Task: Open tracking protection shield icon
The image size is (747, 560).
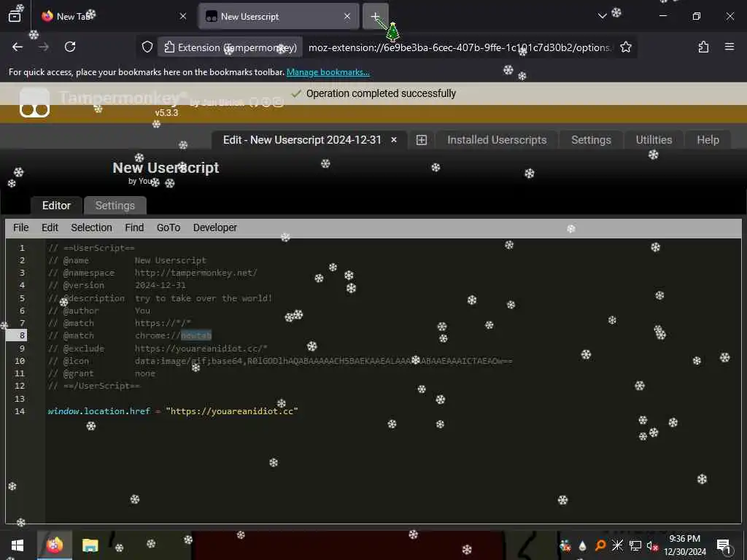Action: (x=147, y=47)
